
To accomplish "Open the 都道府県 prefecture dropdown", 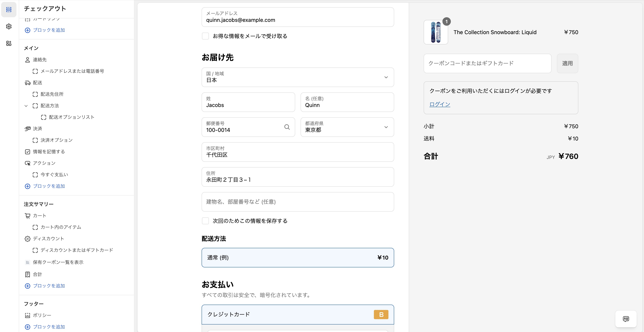I will click(x=347, y=127).
